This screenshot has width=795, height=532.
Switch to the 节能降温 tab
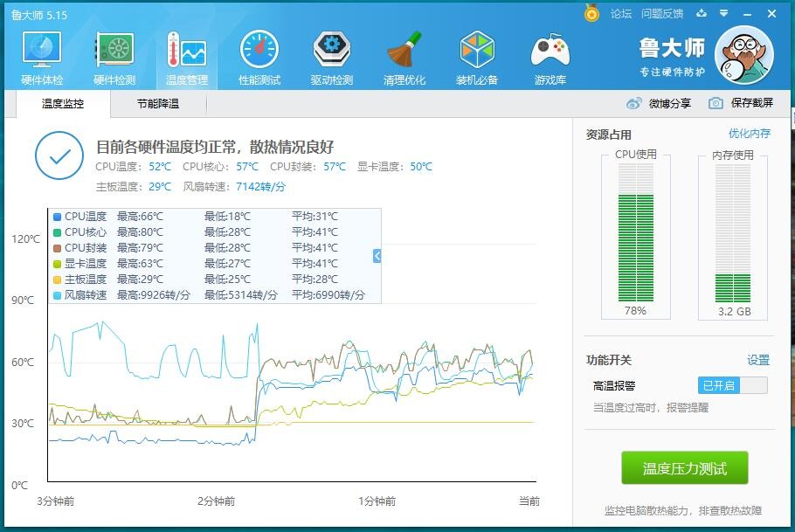pyautogui.click(x=158, y=104)
